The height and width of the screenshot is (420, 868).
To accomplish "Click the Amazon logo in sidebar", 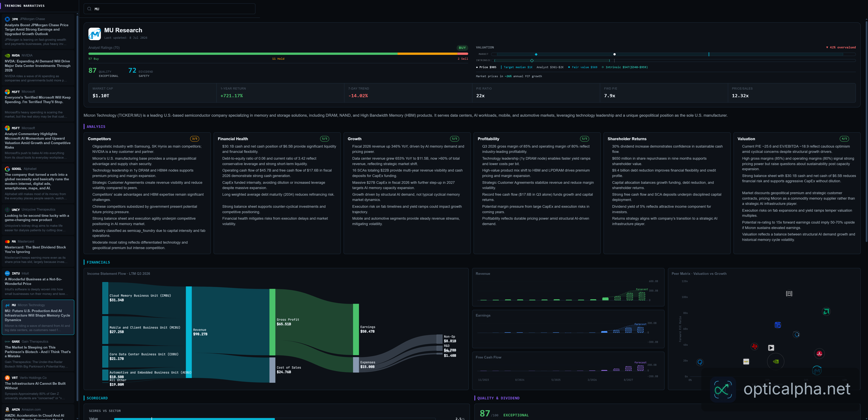I will coord(7,410).
